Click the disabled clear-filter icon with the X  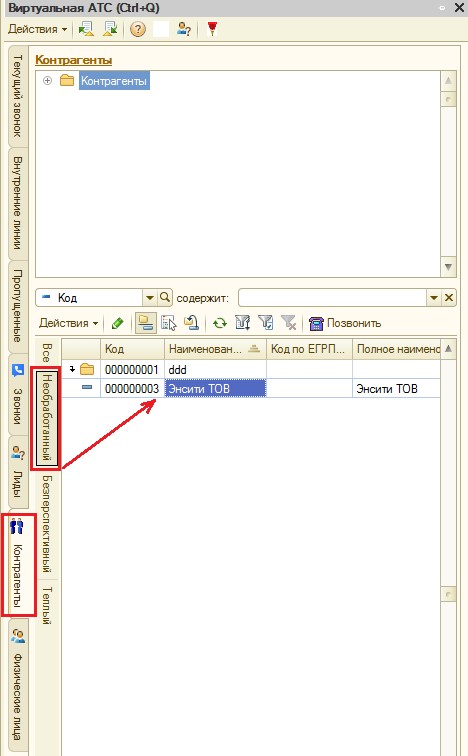coord(289,323)
